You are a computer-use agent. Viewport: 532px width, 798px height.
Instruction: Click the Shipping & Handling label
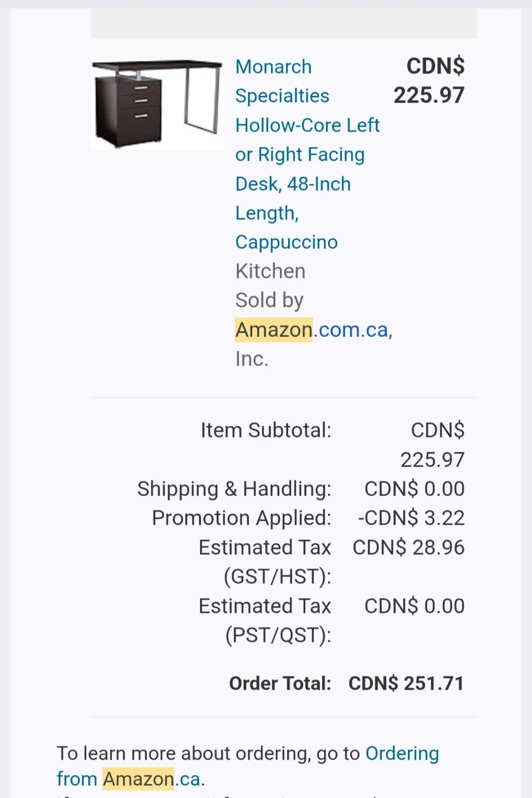[234, 489]
